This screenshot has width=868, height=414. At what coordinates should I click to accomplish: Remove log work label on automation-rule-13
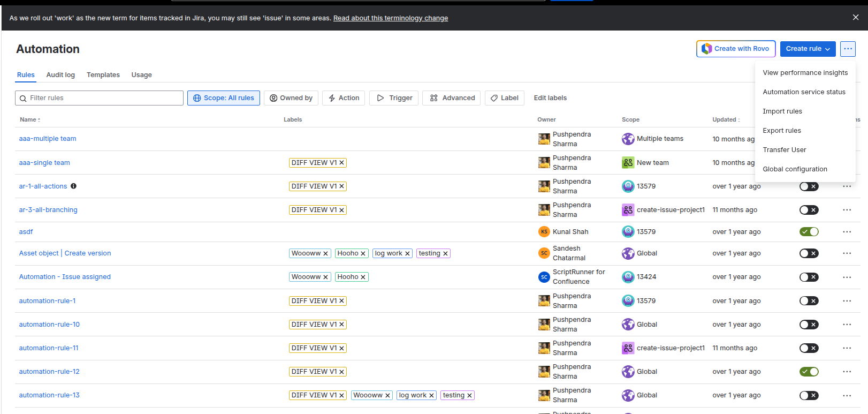click(431, 395)
